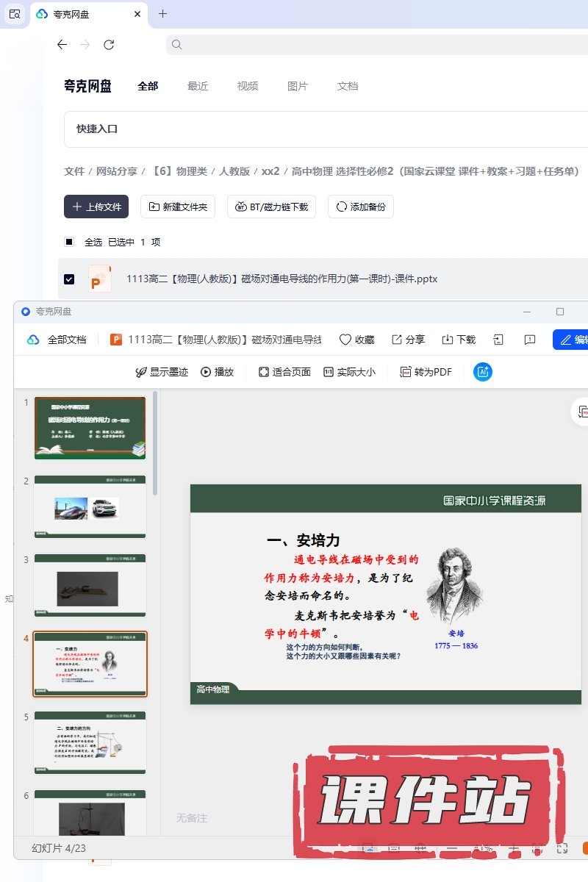Click the AI assistant icon in viewer toolbar
The height and width of the screenshot is (882, 588).
tap(483, 372)
